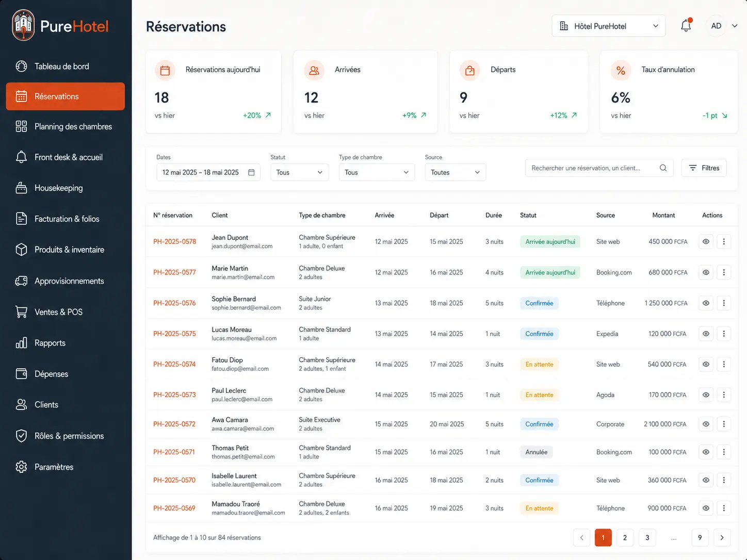
Task: Jump to page 9
Action: [700, 537]
